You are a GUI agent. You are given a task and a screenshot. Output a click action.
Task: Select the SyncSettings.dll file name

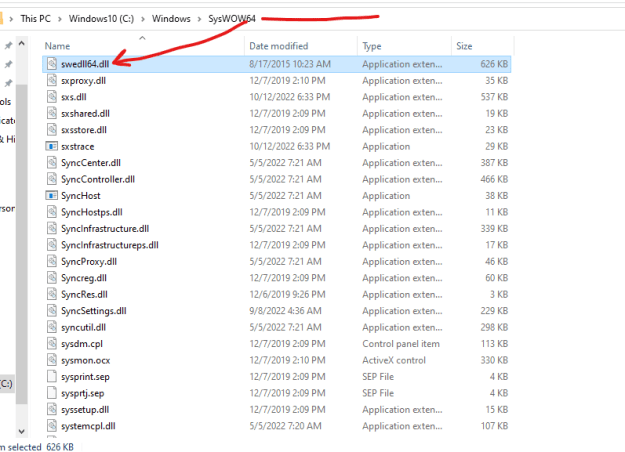pos(94,311)
